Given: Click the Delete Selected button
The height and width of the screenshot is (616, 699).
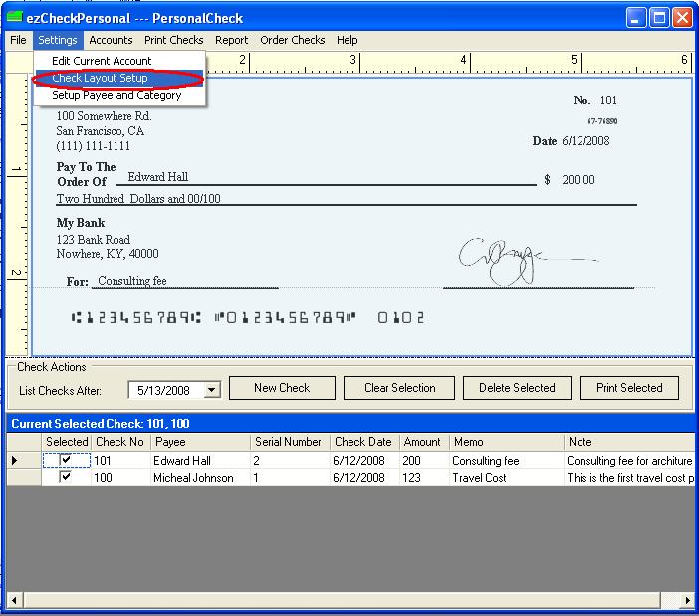Looking at the screenshot, I should pyautogui.click(x=517, y=388).
